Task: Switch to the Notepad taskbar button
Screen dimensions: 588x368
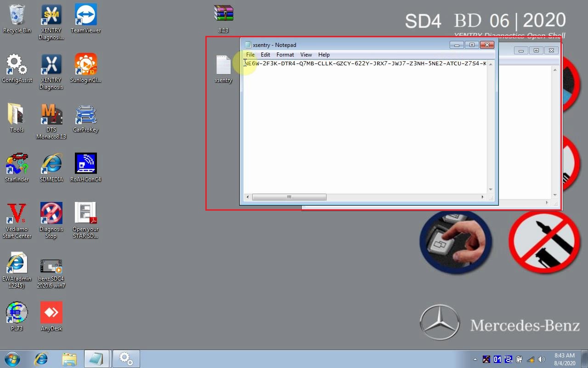Action: coord(97,359)
